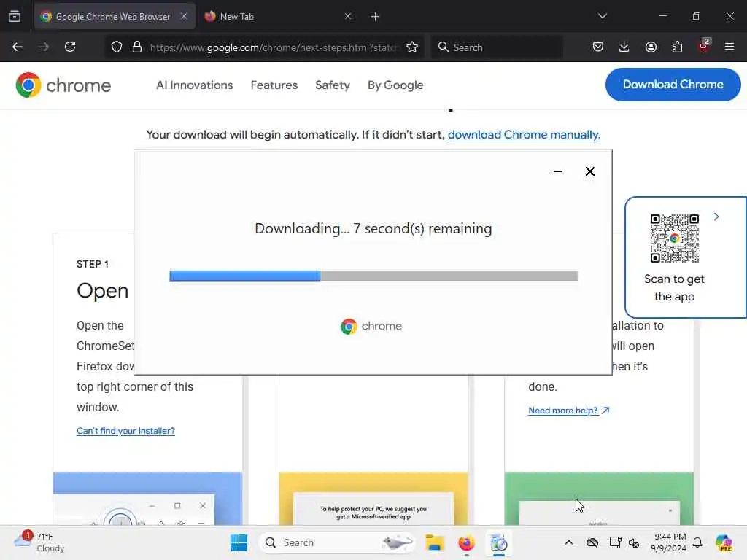Open Firefox account icon

click(x=651, y=47)
